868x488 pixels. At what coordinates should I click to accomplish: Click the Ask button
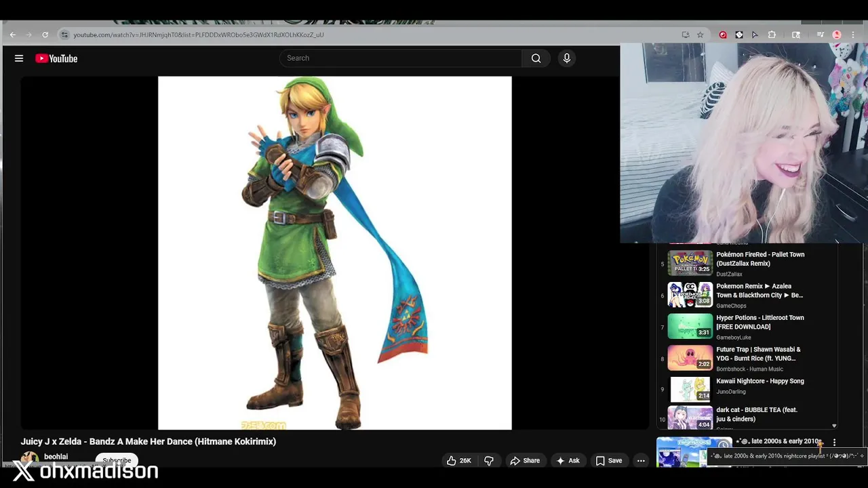(568, 461)
